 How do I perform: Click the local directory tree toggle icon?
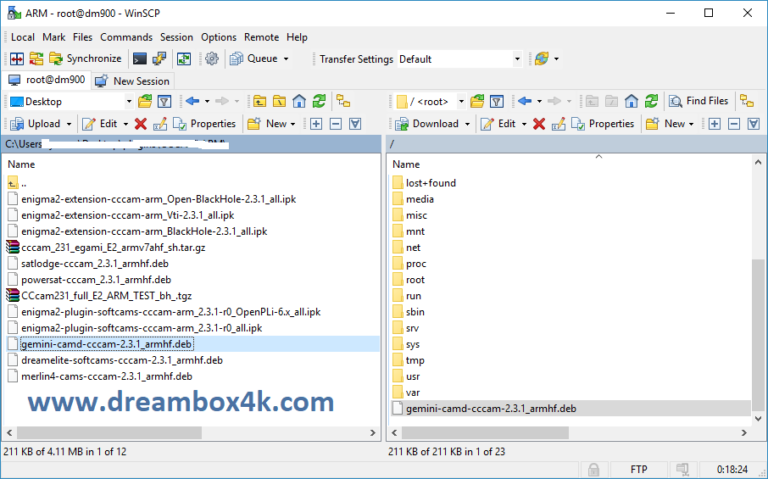[x=343, y=101]
